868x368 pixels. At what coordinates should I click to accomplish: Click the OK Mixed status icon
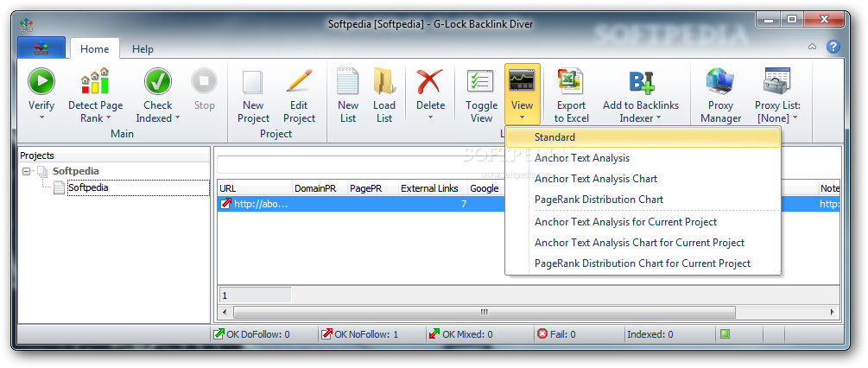(x=434, y=333)
